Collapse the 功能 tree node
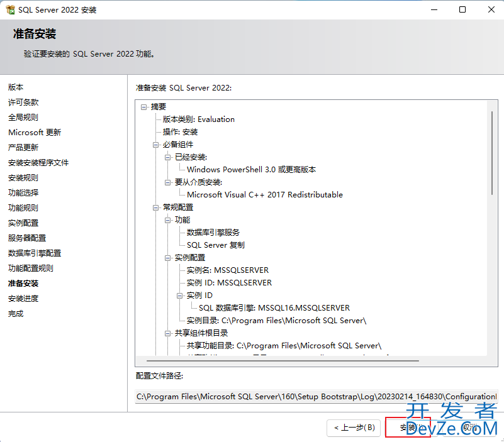The height and width of the screenshot is (442, 504). (x=167, y=220)
